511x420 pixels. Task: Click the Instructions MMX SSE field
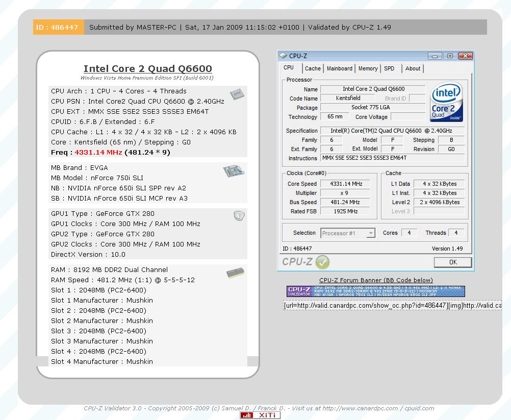(x=392, y=158)
